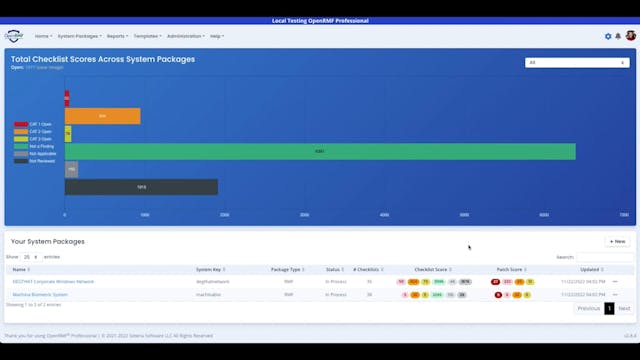Click the green Not a Finding bar
Image resolution: width=640 pixels, height=360 pixels.
pos(320,151)
